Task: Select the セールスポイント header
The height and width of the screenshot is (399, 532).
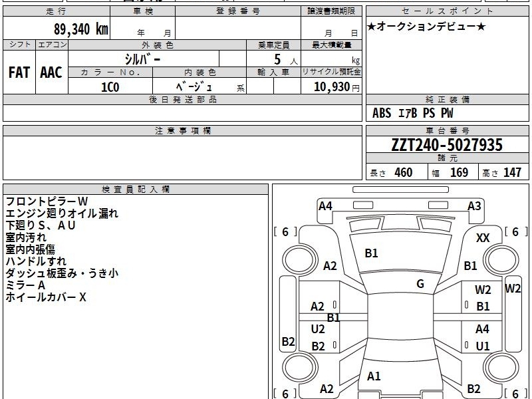Action: click(447, 11)
